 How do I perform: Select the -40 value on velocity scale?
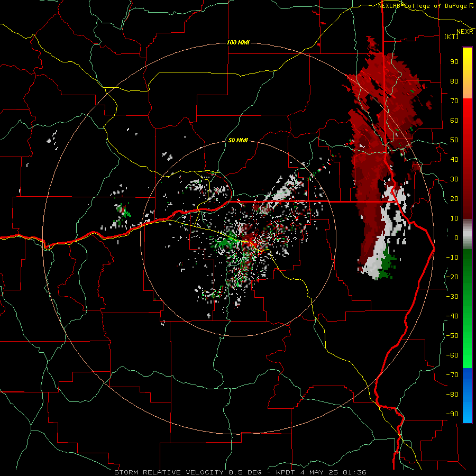click(x=452, y=316)
